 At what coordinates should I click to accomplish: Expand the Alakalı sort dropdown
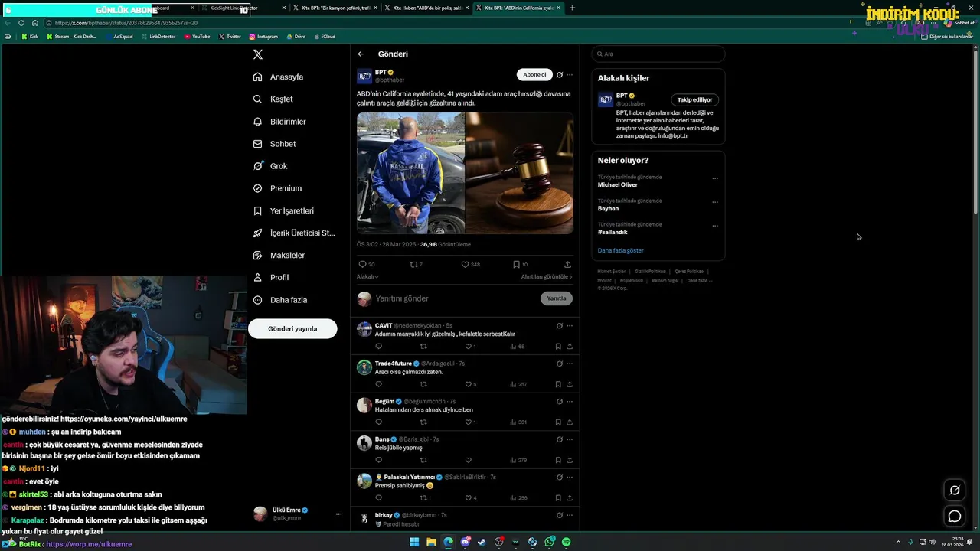click(367, 276)
